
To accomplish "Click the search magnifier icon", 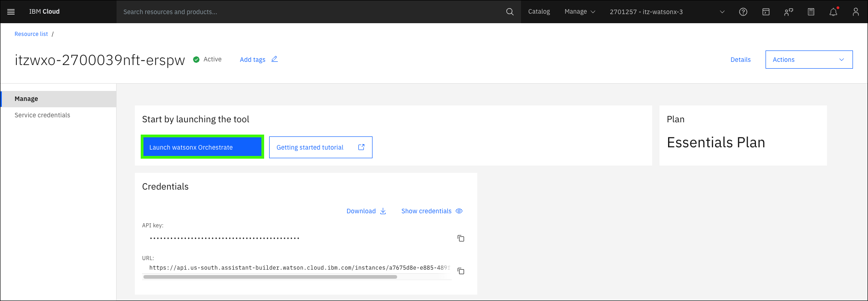I will coord(510,12).
